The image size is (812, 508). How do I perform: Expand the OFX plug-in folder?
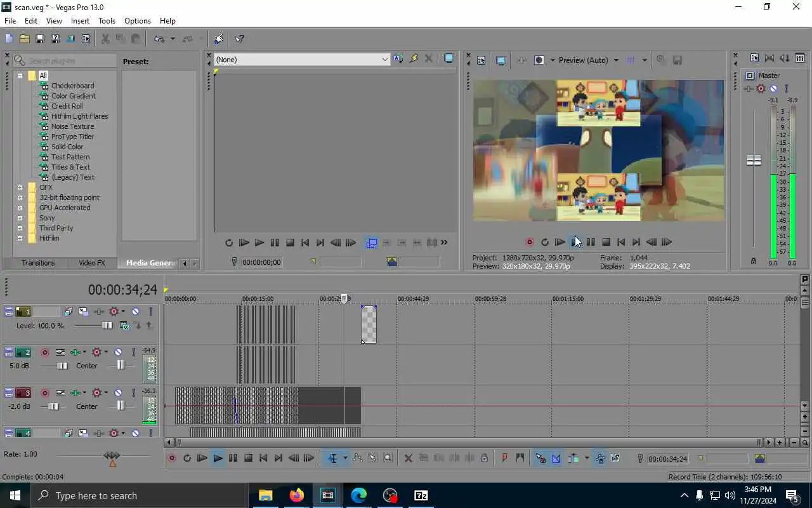tap(20, 187)
